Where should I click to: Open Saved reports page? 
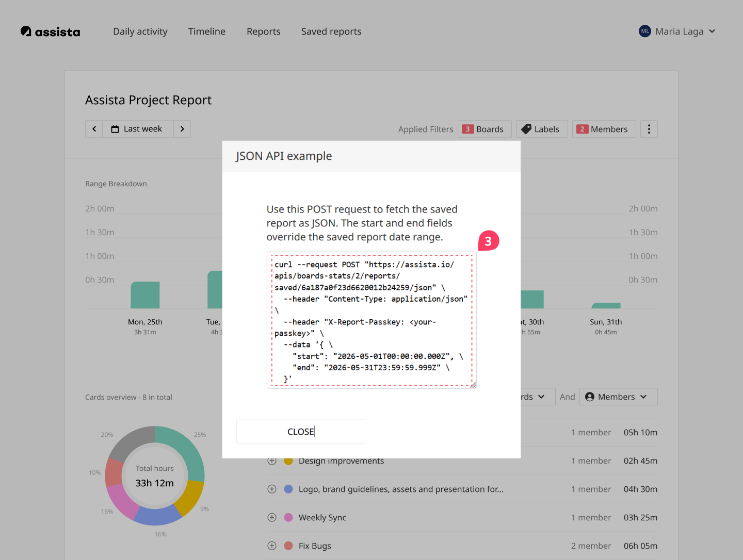pos(331,31)
